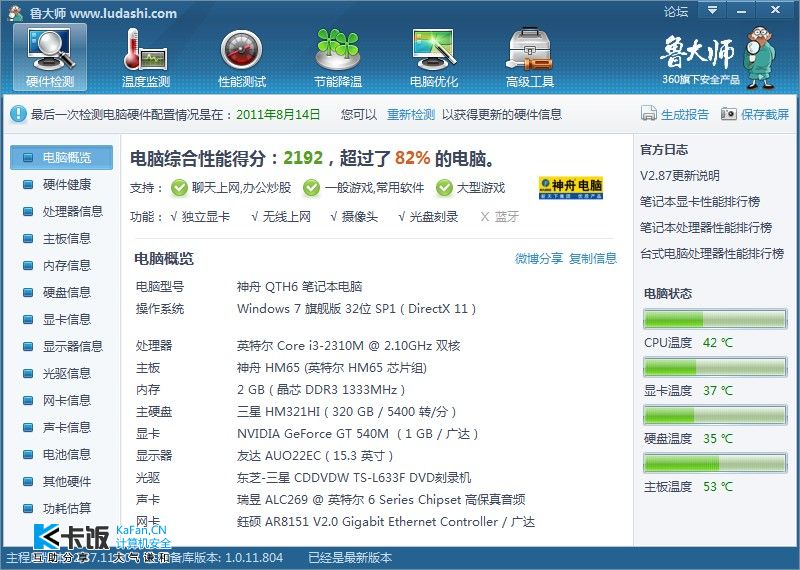800x570 pixels.
Task: Click the 保存截屏 camera icon
Action: [729, 113]
